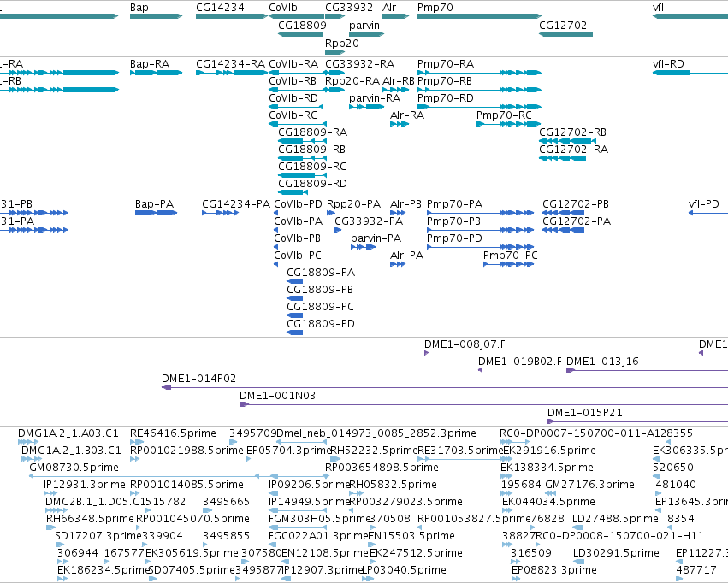The height and width of the screenshot is (583, 728).
Task: Select the CG12702-RB transcript label
Action: [x=572, y=132]
